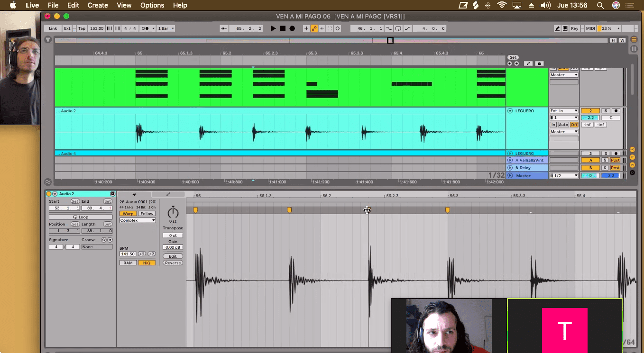Image resolution: width=644 pixels, height=353 pixels.
Task: Start playback with the Play button
Action: [x=273, y=28]
